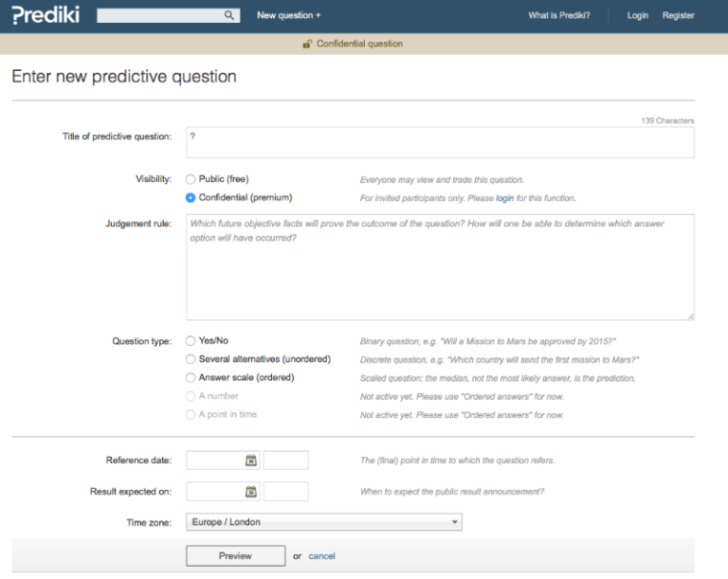This screenshot has width=728, height=579.
Task: Click the login link in visibility hint
Action: point(504,198)
